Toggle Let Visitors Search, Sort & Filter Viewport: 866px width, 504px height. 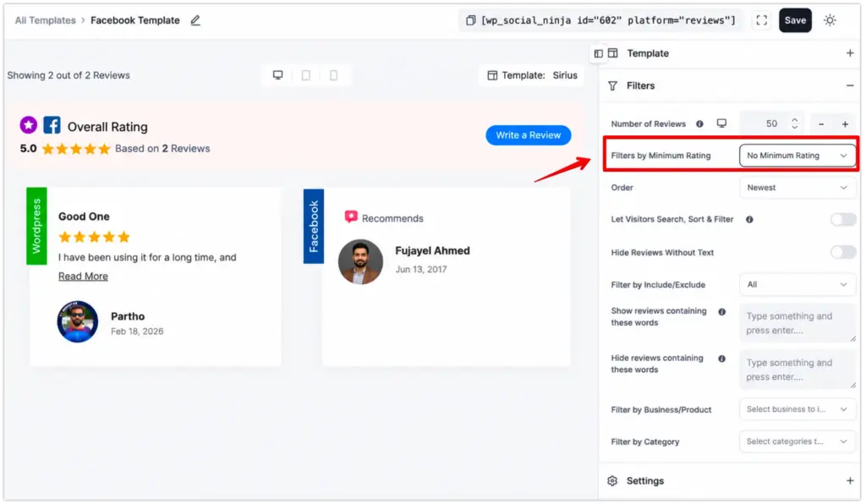(x=845, y=220)
